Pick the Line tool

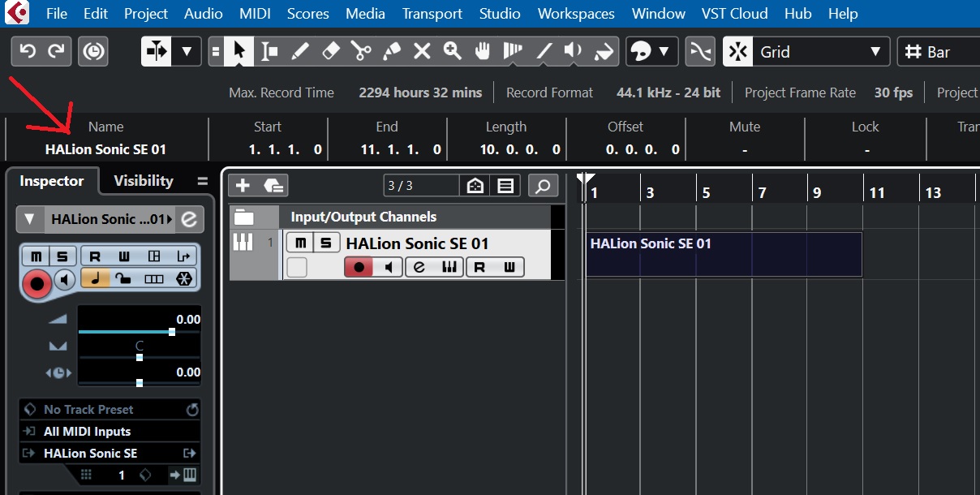click(544, 52)
